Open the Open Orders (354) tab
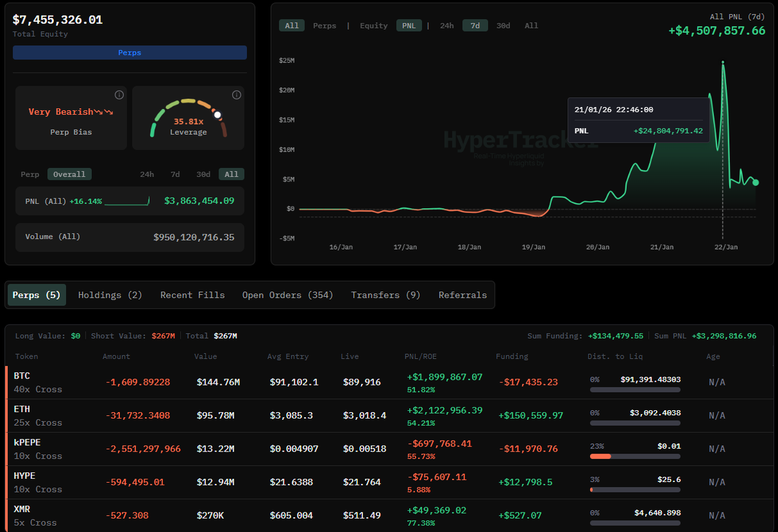Screen dimensions: 778x532 point(288,295)
